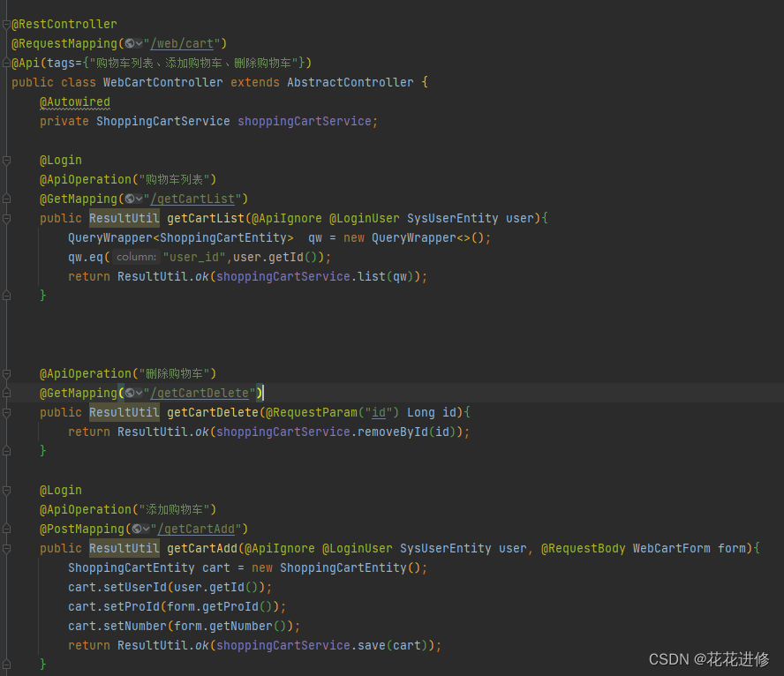Click highlighted ResultUtil return type of getCartAdd
Viewport: 784px width, 676px height.
[124, 549]
